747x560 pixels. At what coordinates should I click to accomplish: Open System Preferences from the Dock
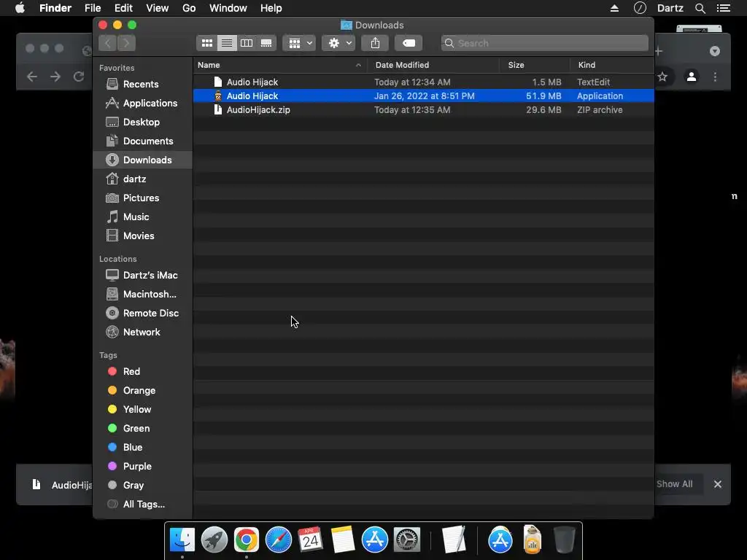(407, 540)
